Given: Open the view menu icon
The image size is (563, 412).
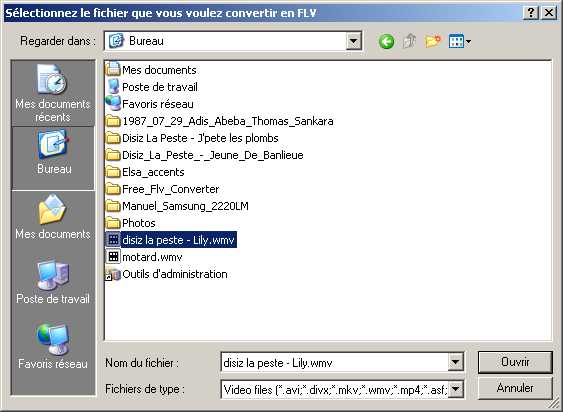Looking at the screenshot, I should (460, 41).
